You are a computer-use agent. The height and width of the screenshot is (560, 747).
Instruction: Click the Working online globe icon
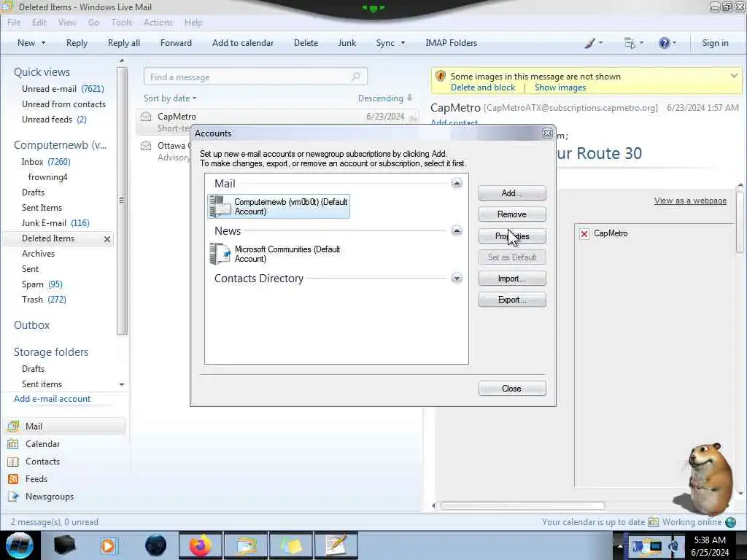(x=730, y=522)
